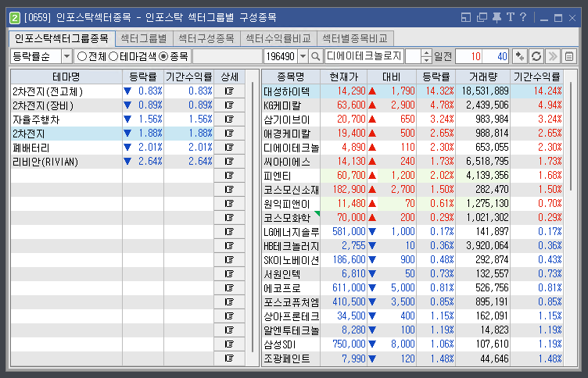This screenshot has width=588, height=378.
Task: Select 코스모화학 stock row
Action: pyautogui.click(x=413, y=218)
